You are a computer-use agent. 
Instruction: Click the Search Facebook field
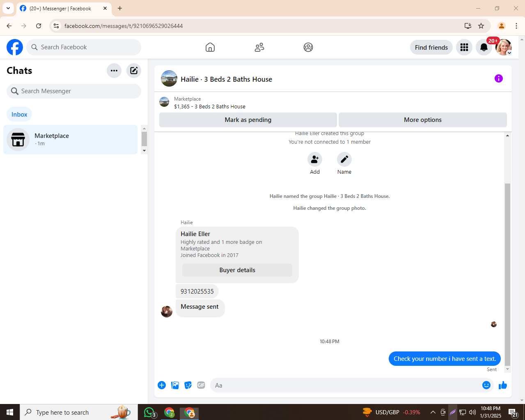(x=84, y=47)
